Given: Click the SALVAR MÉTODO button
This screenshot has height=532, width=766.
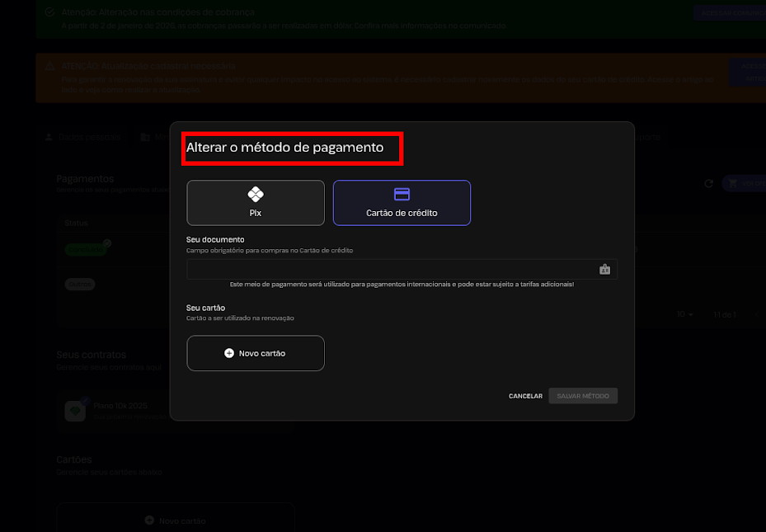Looking at the screenshot, I should [x=583, y=396].
